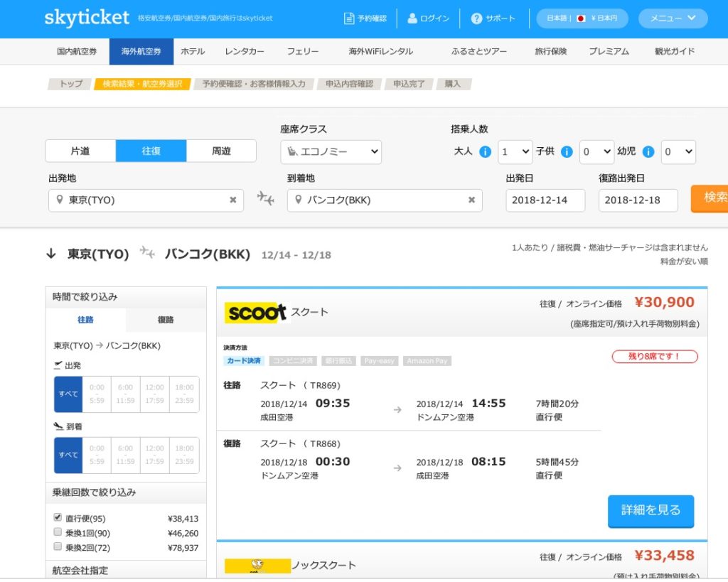Open the サポート help question icon
This screenshot has width=728, height=582.
476,18
